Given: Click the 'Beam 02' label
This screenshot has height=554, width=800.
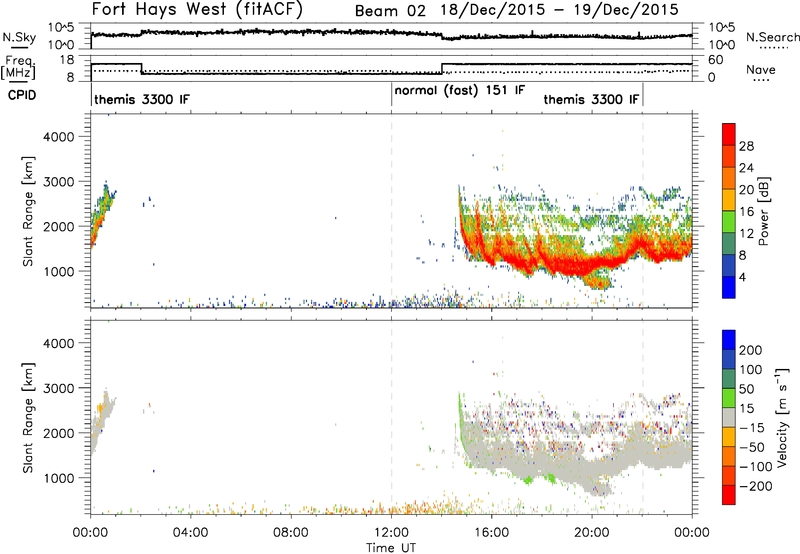Looking at the screenshot, I should pyautogui.click(x=390, y=11).
